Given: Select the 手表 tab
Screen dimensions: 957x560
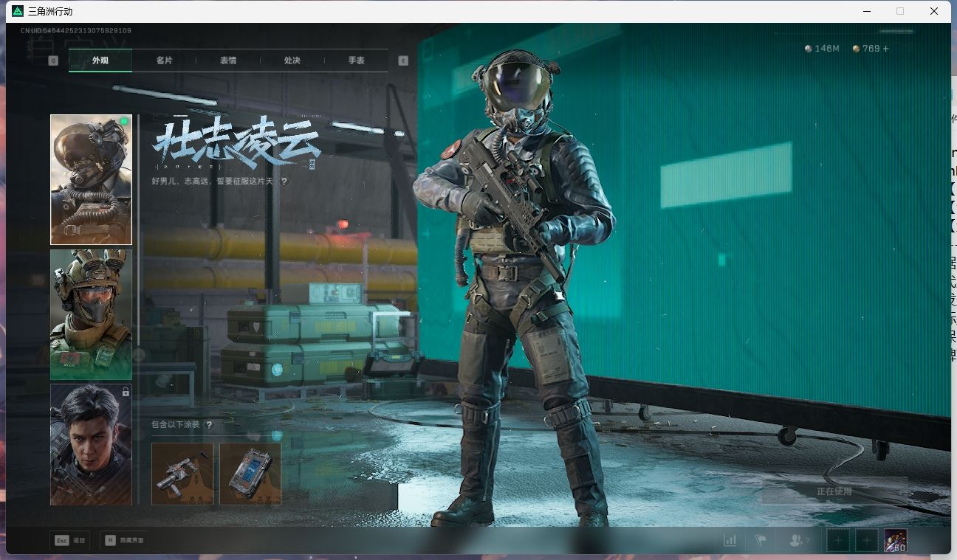Looking at the screenshot, I should click(x=356, y=61).
